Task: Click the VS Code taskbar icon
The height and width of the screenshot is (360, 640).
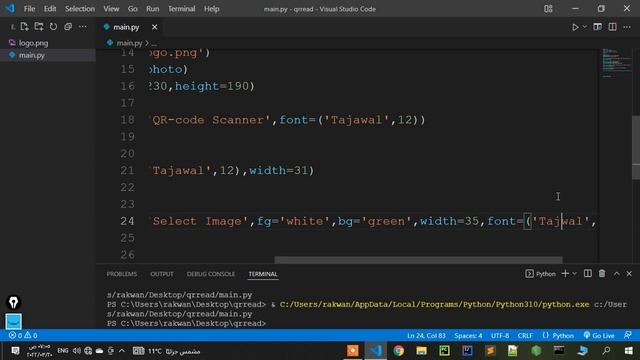Action: (x=376, y=351)
